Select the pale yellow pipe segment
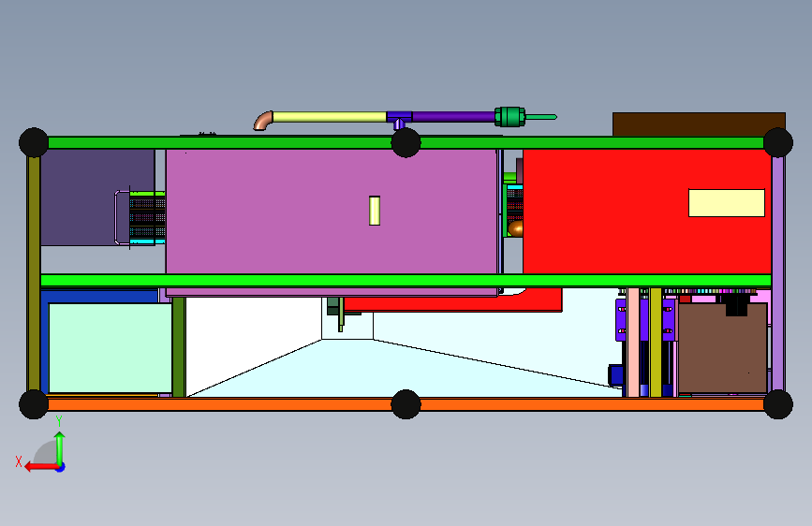Image resolution: width=812 pixels, height=526 pixels. [x=330, y=117]
